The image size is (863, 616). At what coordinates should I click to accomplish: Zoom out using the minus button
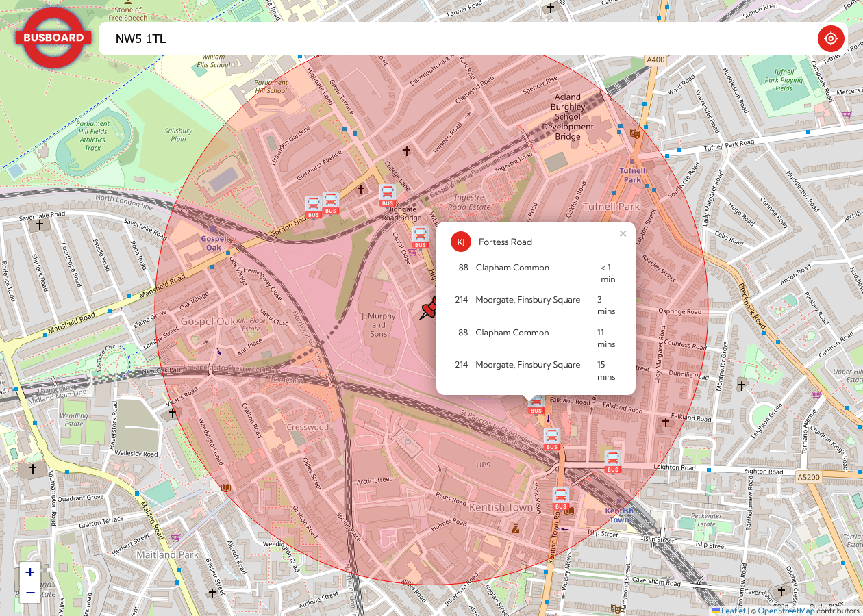coord(29,594)
